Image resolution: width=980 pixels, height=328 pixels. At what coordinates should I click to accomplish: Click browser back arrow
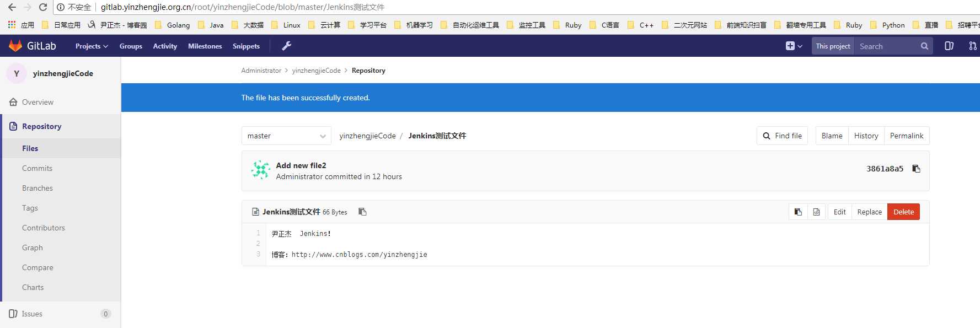(x=12, y=7)
